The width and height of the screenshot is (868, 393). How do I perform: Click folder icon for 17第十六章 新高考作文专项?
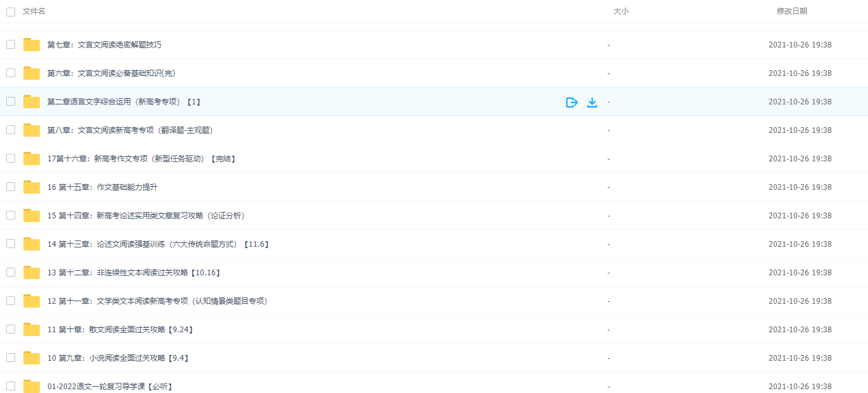32,159
